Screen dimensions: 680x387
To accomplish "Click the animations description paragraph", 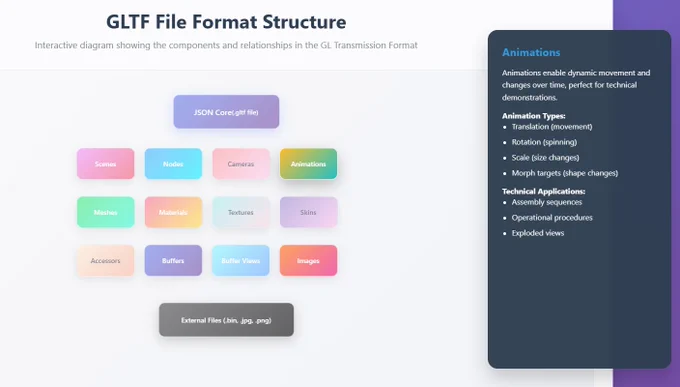I will click(576, 85).
